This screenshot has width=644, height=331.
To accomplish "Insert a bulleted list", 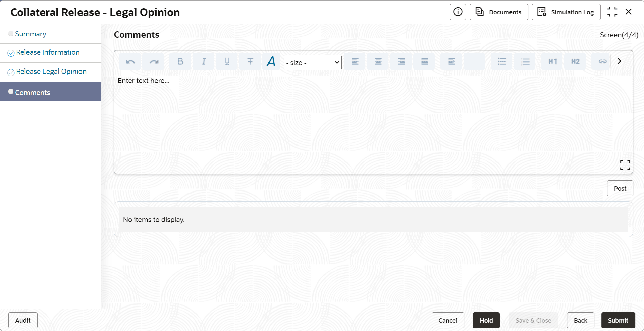I will (x=502, y=61).
